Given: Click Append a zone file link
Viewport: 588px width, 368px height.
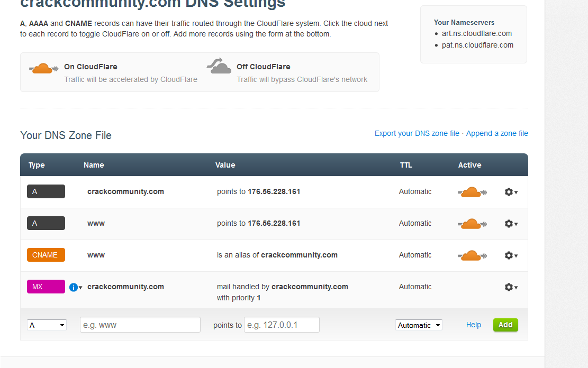Looking at the screenshot, I should (497, 133).
